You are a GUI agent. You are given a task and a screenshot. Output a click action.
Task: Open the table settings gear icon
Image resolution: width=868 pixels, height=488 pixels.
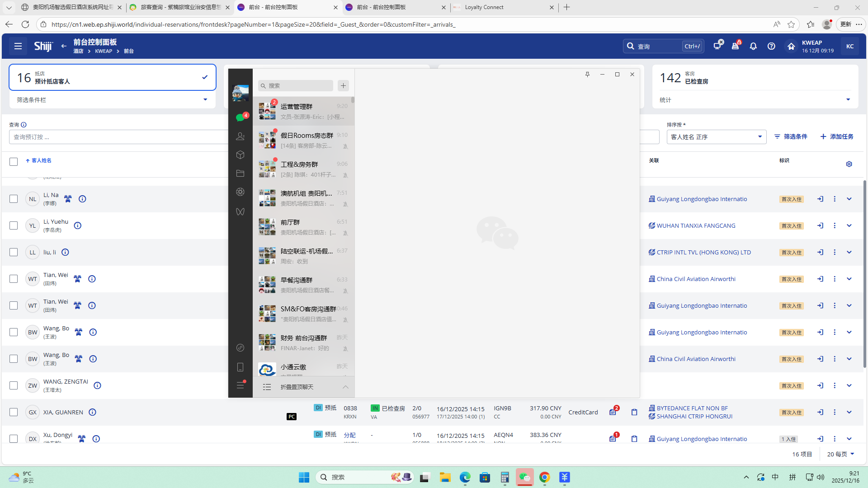tap(849, 164)
